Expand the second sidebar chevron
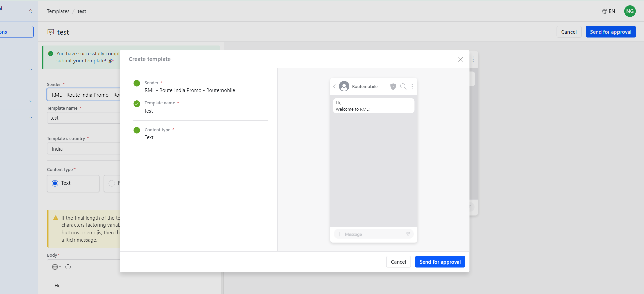The image size is (644, 294). [31, 101]
